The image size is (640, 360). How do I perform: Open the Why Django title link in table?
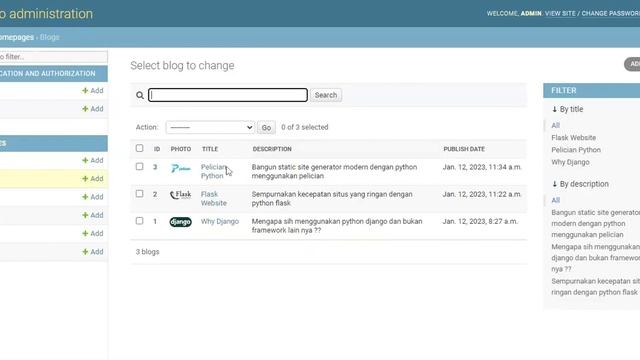coord(220,221)
